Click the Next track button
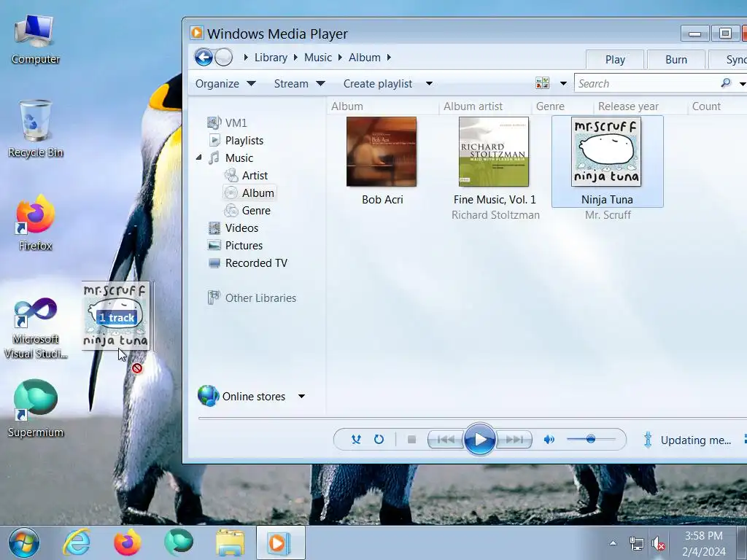 (x=514, y=440)
